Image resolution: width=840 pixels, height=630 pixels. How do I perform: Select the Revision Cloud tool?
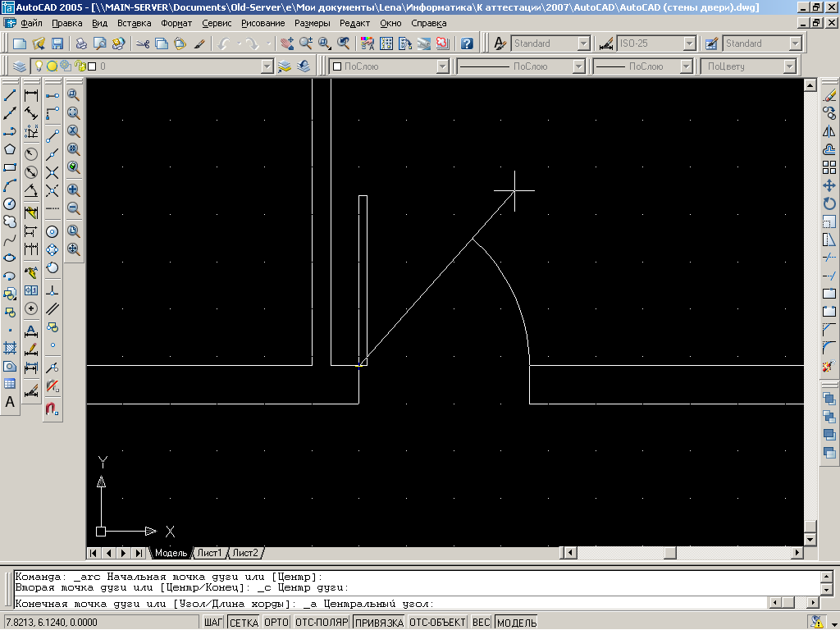click(x=10, y=221)
